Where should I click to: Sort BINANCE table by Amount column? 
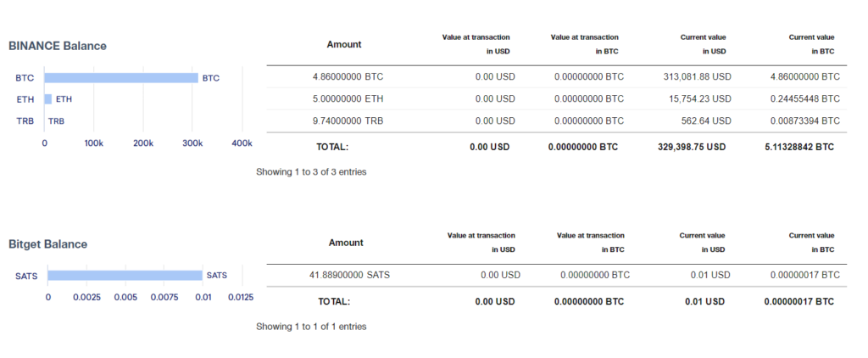344,44
